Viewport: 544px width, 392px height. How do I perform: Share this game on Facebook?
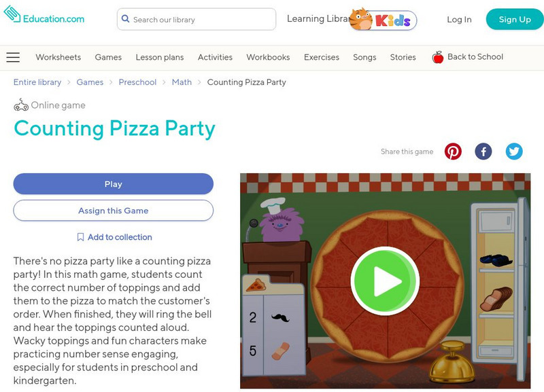point(483,152)
